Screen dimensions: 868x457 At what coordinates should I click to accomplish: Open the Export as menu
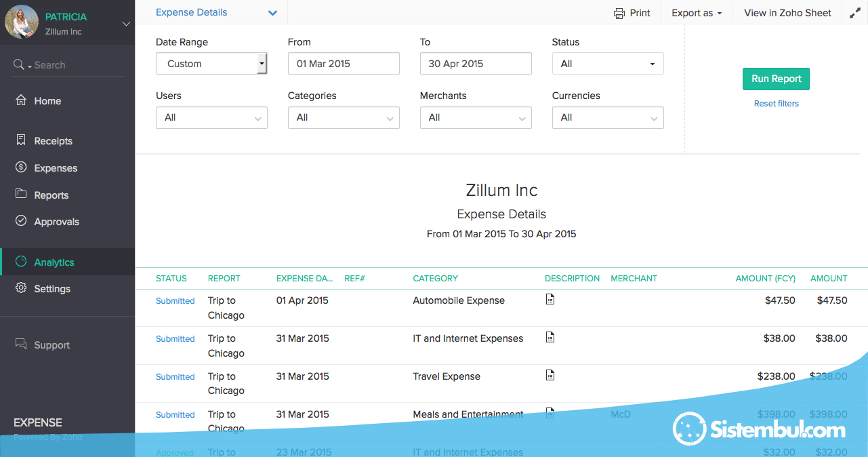697,13
